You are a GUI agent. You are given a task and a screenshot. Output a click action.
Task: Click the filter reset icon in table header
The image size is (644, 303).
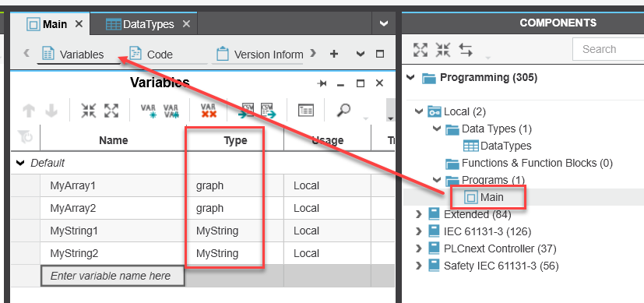pyautogui.click(x=26, y=137)
